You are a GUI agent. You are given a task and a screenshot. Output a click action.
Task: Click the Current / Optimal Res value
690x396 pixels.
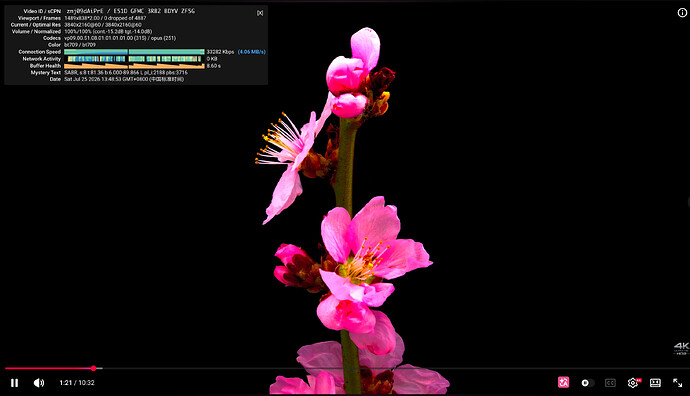click(103, 25)
